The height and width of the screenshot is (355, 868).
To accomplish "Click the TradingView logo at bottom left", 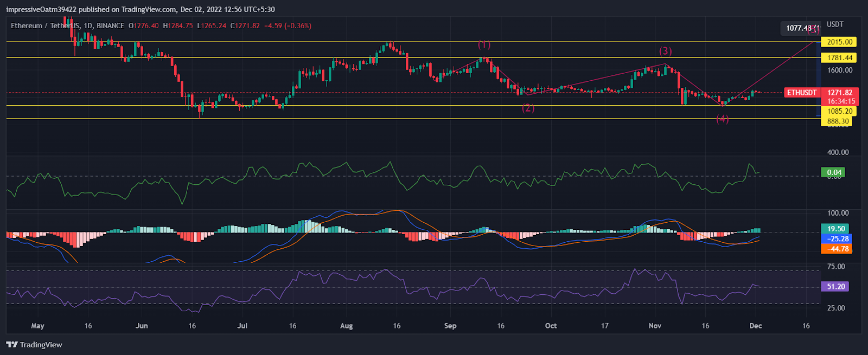I will (x=34, y=345).
